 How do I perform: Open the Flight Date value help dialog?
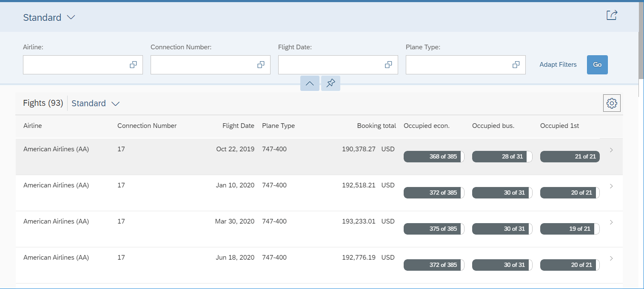pyautogui.click(x=388, y=65)
